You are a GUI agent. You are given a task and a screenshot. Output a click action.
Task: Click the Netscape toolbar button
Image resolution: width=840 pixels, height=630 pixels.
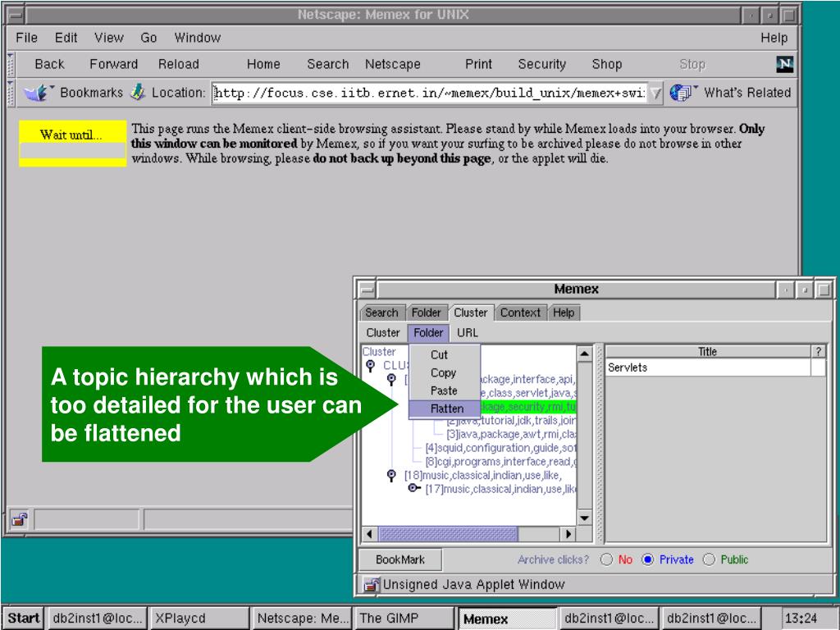[393, 64]
